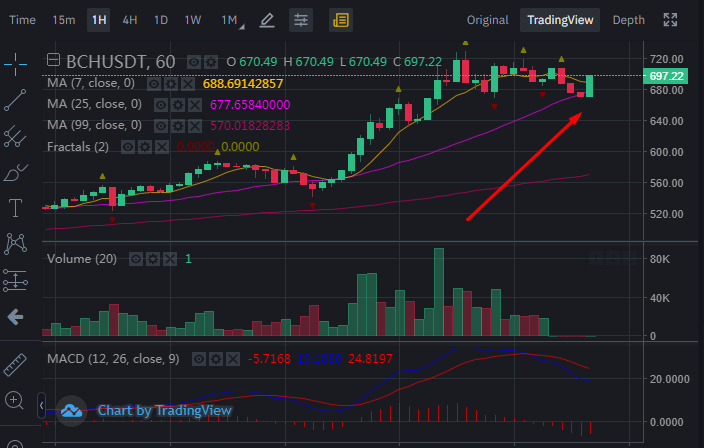This screenshot has width=704, height=448.
Task: Open Volume indicator settings gear
Action: tap(153, 259)
